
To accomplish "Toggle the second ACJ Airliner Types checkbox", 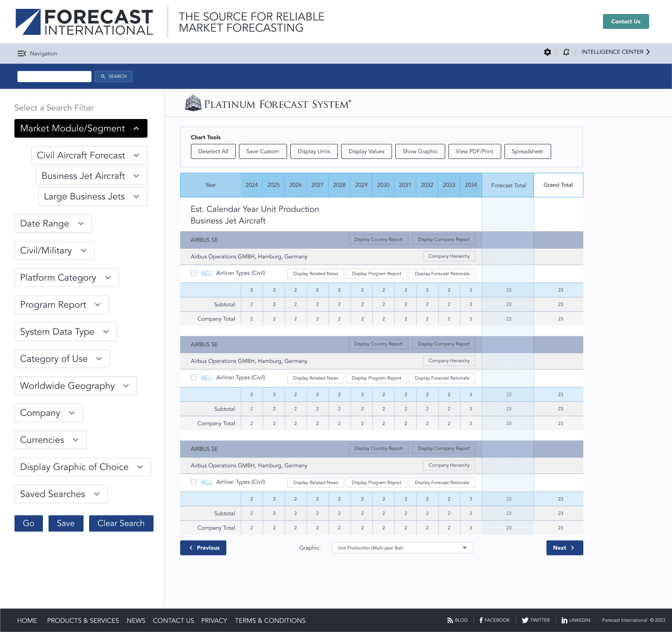I will pyautogui.click(x=194, y=378).
